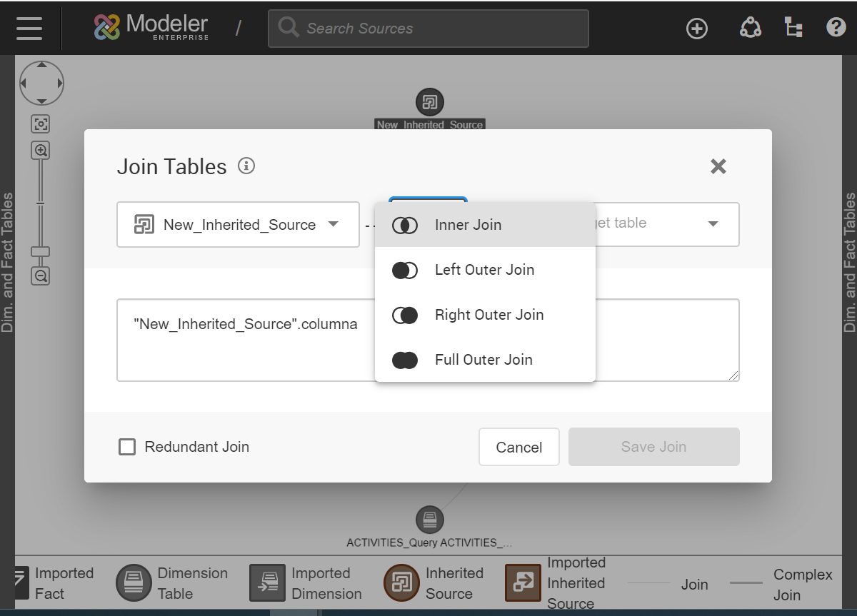Click the fit-to-screen icon
This screenshot has height=616, width=857.
point(41,124)
